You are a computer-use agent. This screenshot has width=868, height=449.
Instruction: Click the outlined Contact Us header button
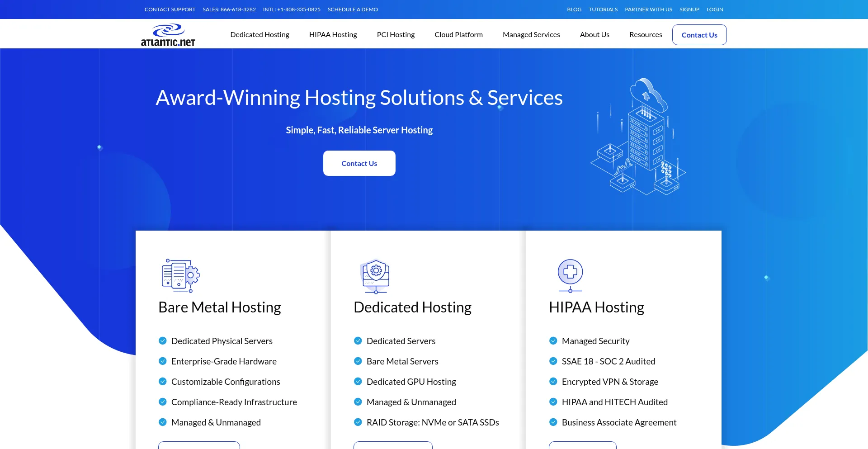(x=699, y=35)
